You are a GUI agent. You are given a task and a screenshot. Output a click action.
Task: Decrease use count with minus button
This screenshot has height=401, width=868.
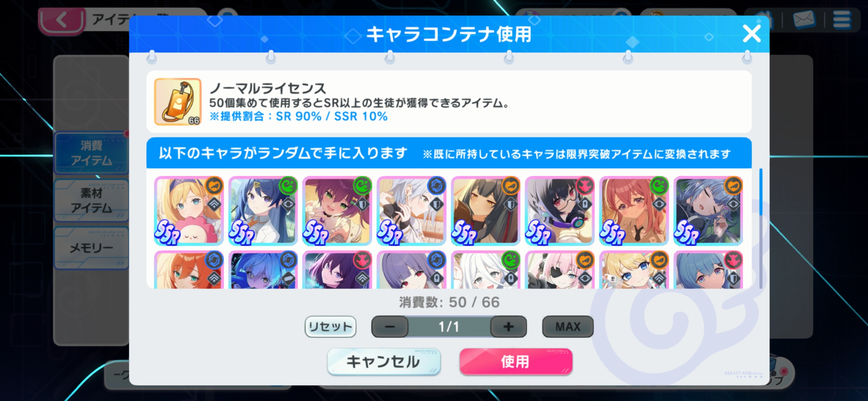coord(390,327)
